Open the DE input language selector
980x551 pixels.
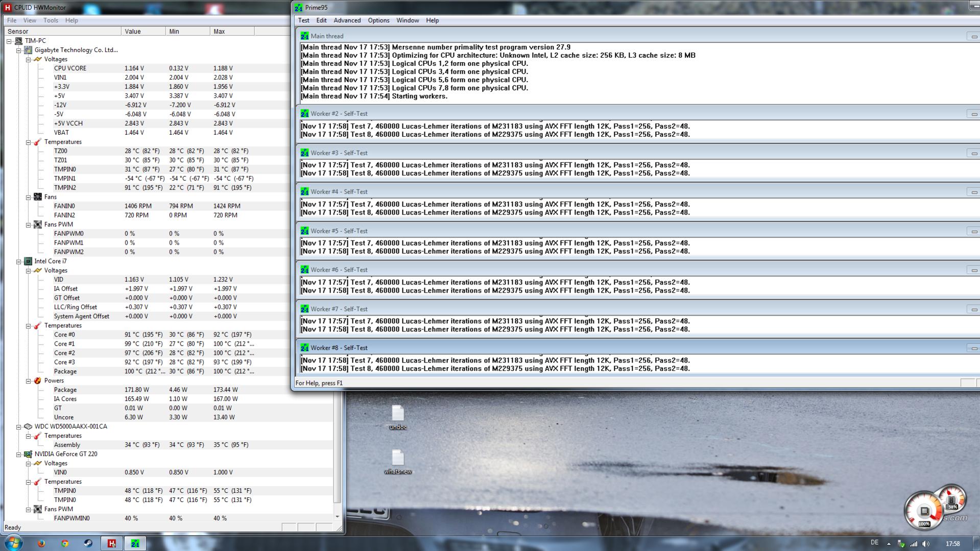click(874, 543)
